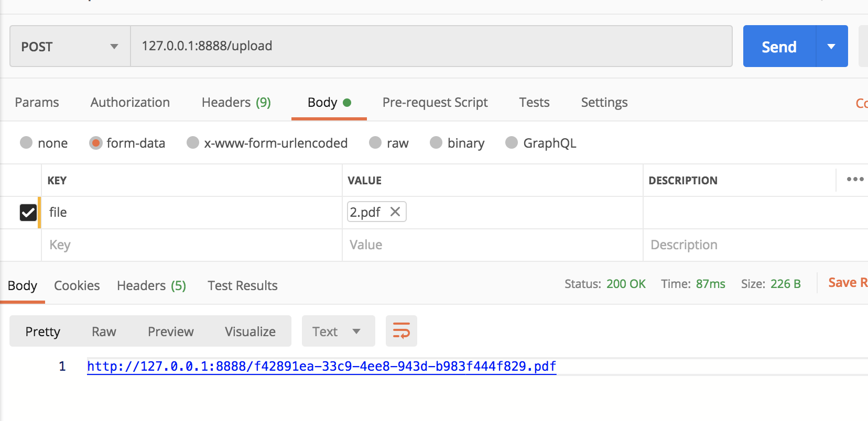This screenshot has height=421, width=868.
Task: Open the POST method dropdown
Action: [x=70, y=46]
